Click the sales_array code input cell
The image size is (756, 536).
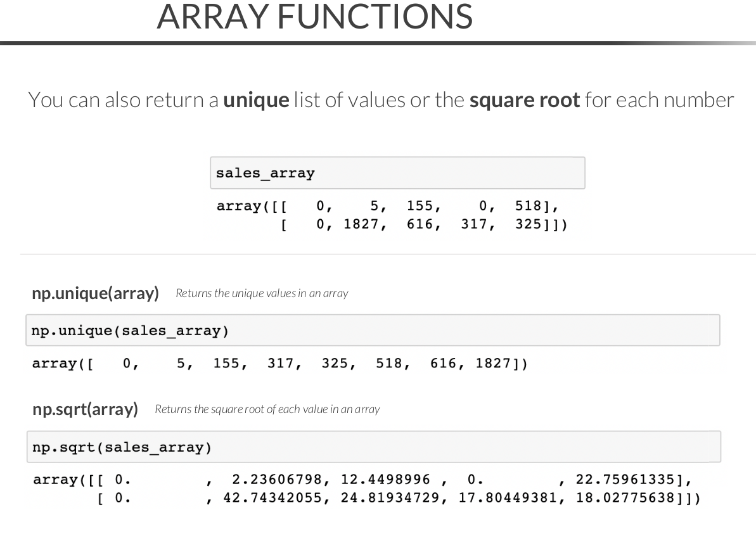pos(397,173)
